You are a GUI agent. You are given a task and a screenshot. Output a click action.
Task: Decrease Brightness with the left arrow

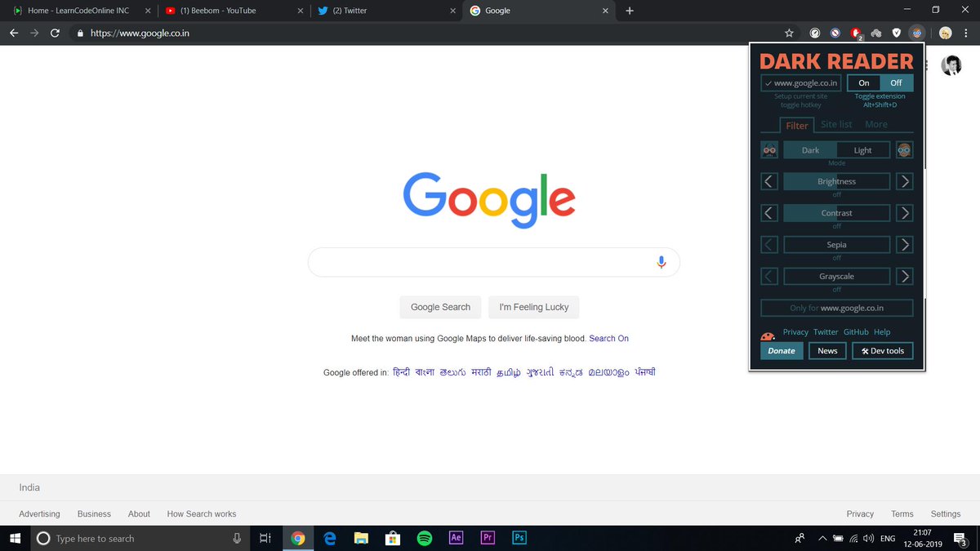point(768,180)
